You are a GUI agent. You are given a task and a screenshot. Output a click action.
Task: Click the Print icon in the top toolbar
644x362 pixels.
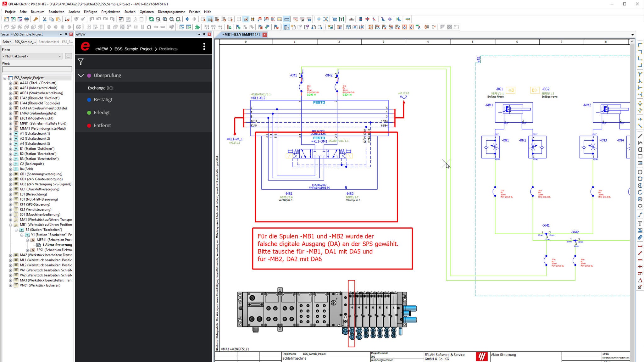coord(26,19)
